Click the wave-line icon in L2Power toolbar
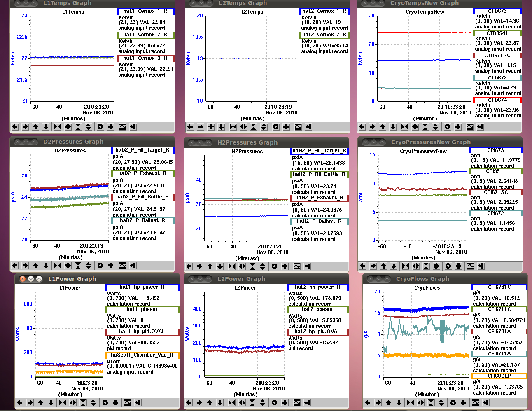 (297, 402)
